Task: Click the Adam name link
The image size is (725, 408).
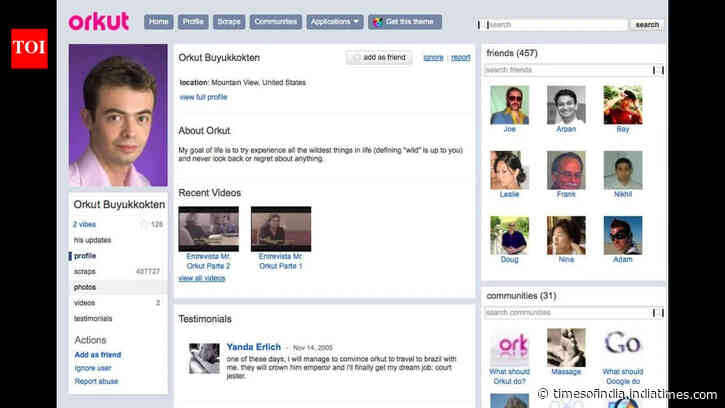Action: coord(623,260)
